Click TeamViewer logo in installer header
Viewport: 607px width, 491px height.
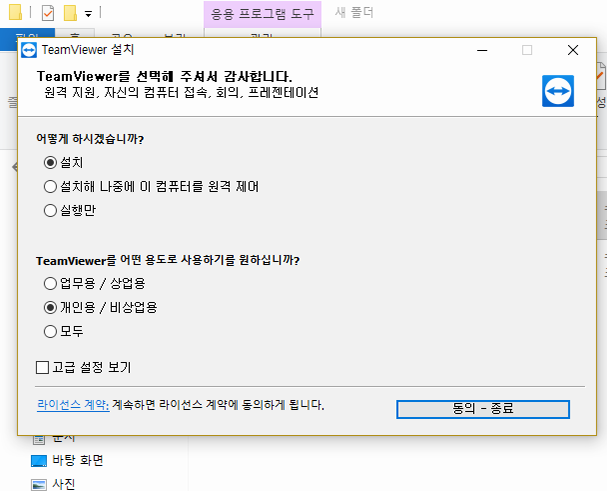click(558, 91)
